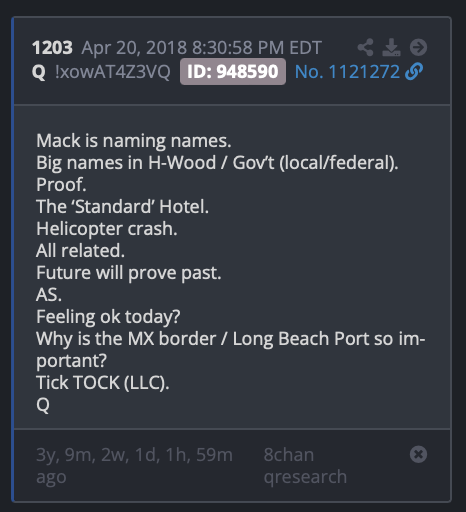Click the line 'Mack is naming names.'
Image resolution: width=466 pixels, height=512 pixels.
(x=134, y=141)
